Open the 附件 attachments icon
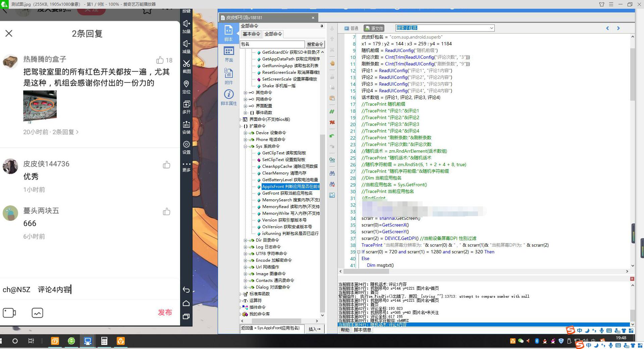This screenshot has width=644, height=349. [x=229, y=73]
